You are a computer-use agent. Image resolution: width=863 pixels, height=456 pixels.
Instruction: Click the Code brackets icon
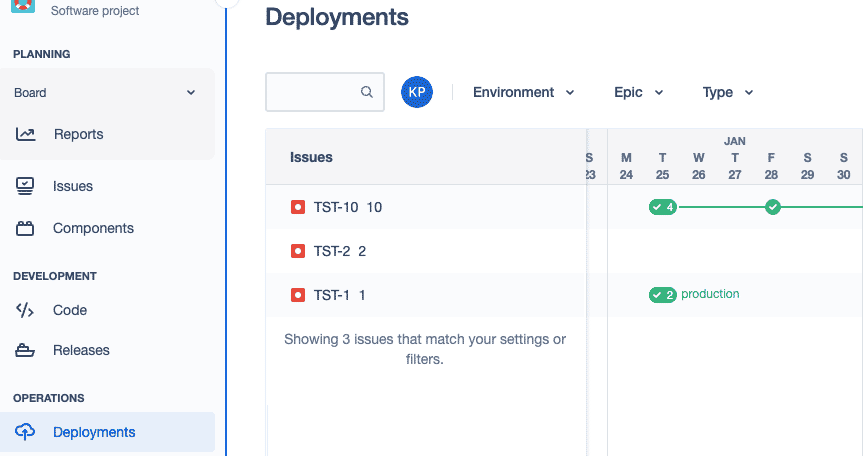(26, 310)
